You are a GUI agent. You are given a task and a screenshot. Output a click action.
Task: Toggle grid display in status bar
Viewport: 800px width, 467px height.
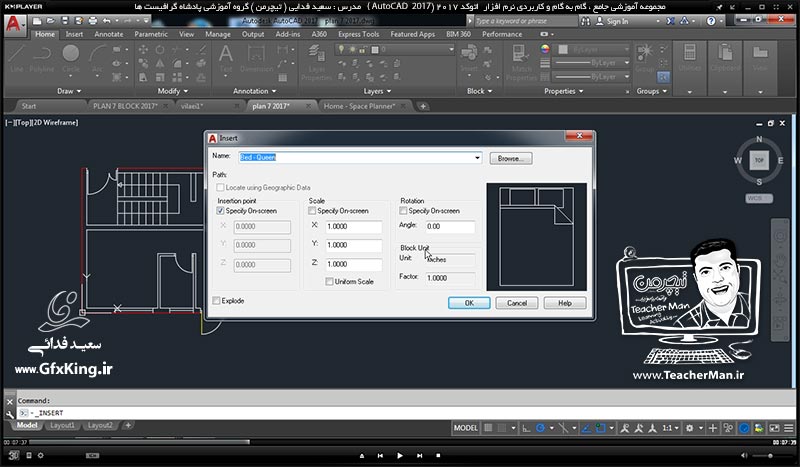(x=488, y=428)
